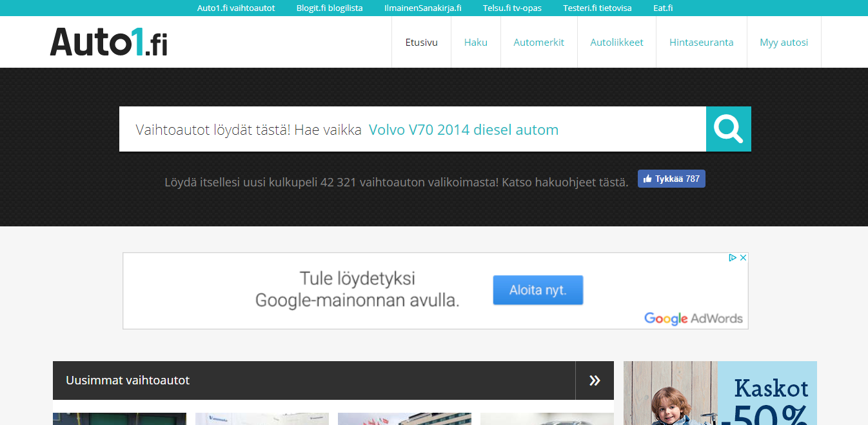868x425 pixels.
Task: Open the Eat.fi link
Action: coord(663,8)
